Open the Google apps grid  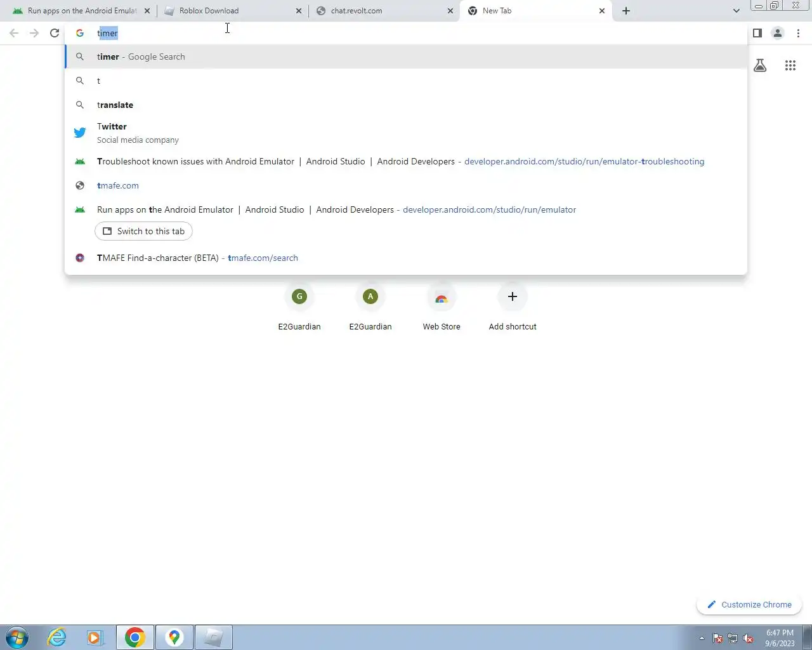pyautogui.click(x=790, y=65)
